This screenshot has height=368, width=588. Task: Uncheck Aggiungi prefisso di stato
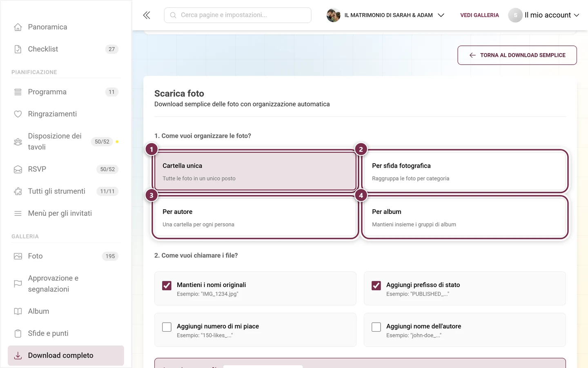click(376, 285)
